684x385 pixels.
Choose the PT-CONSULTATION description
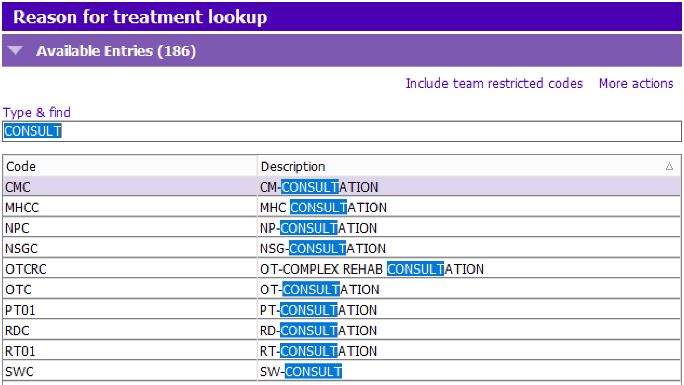coord(318,310)
